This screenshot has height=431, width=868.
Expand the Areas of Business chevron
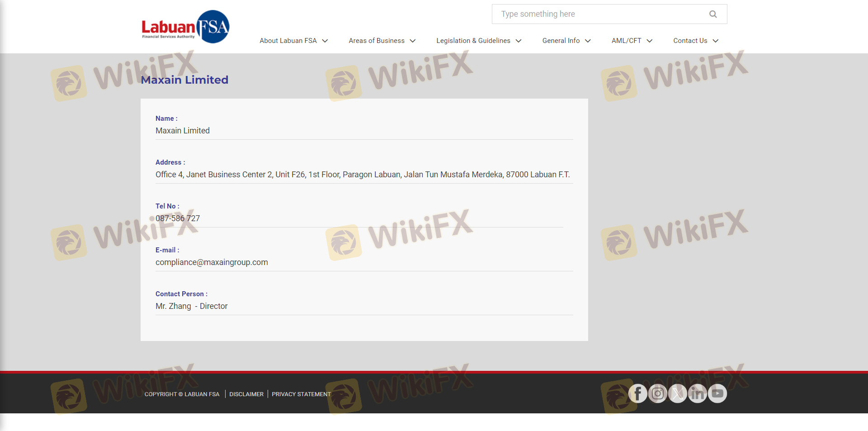pyautogui.click(x=413, y=41)
